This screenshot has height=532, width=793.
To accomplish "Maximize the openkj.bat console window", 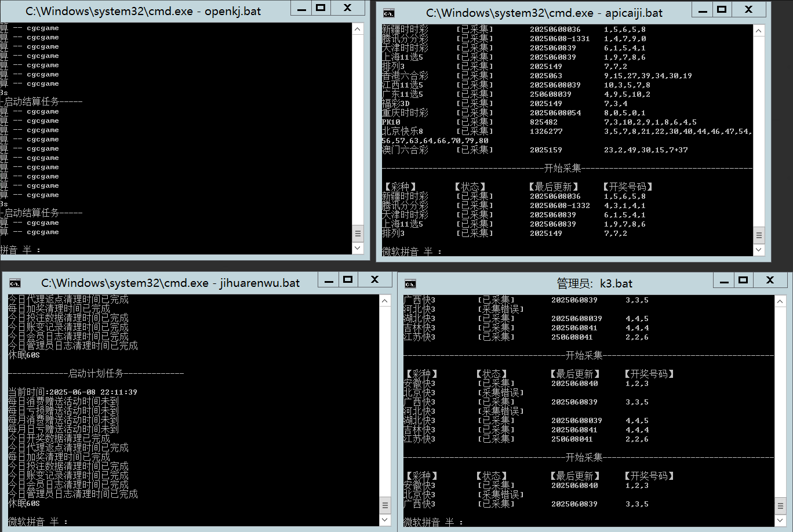I will click(321, 8).
